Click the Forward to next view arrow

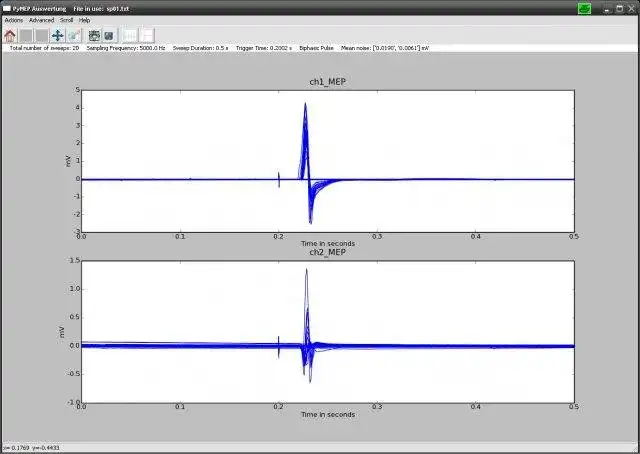(x=42, y=35)
